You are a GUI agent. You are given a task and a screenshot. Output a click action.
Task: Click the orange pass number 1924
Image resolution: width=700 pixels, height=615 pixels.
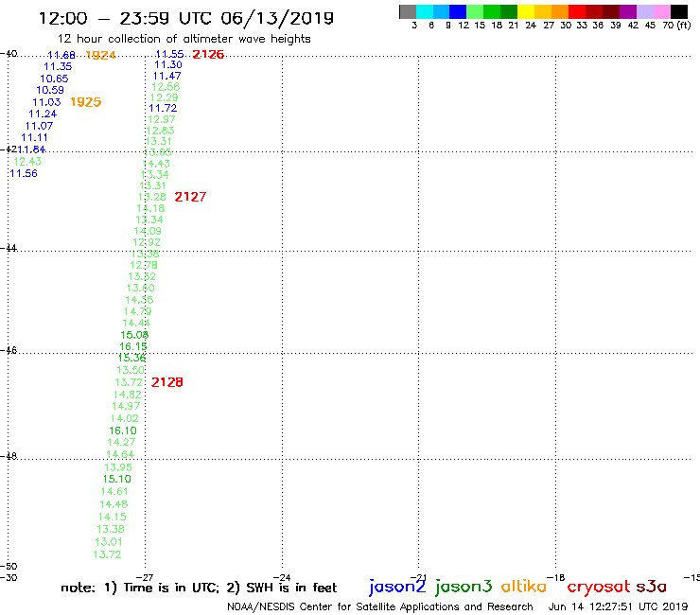click(x=100, y=55)
